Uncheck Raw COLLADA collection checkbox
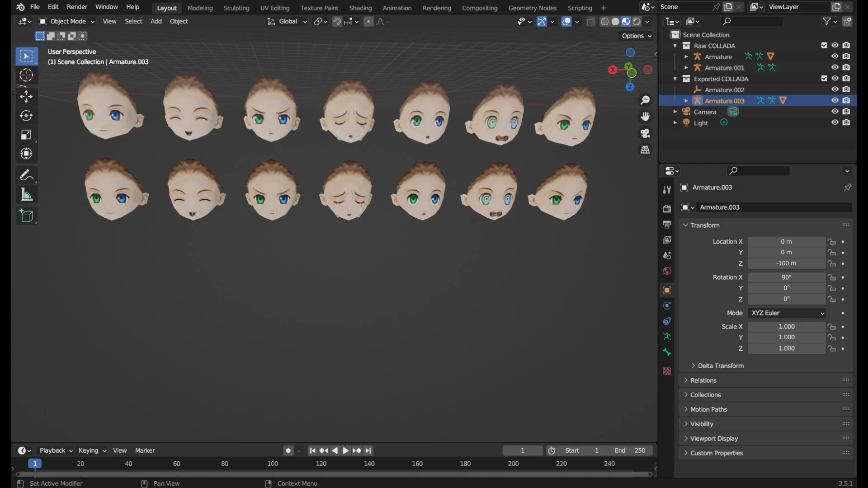Viewport: 868px width, 488px height. click(x=824, y=46)
